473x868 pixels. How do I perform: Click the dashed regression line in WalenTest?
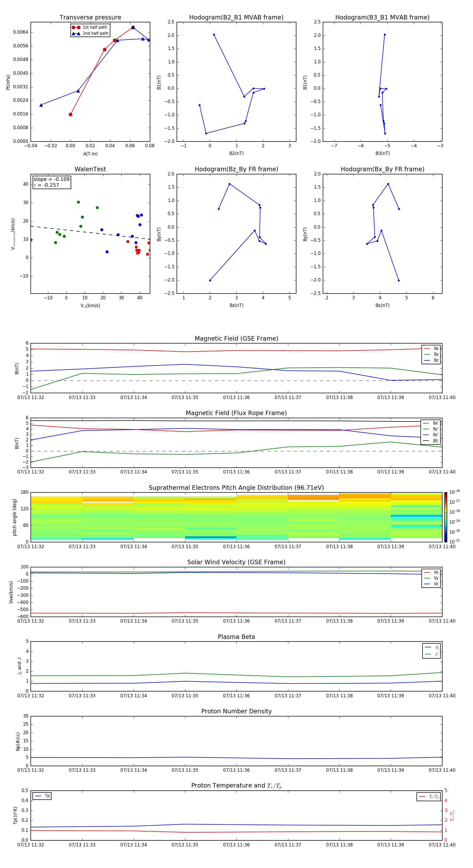point(90,233)
